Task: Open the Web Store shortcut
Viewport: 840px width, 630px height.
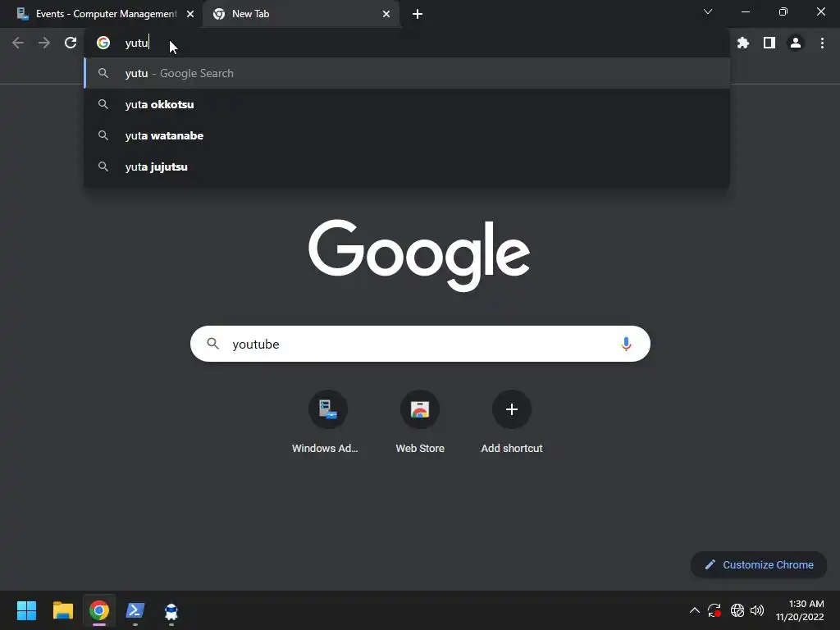Action: tap(420, 422)
